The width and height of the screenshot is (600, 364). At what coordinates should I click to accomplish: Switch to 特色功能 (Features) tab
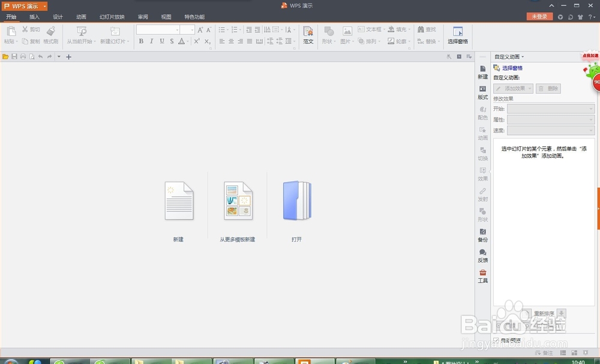tap(194, 17)
